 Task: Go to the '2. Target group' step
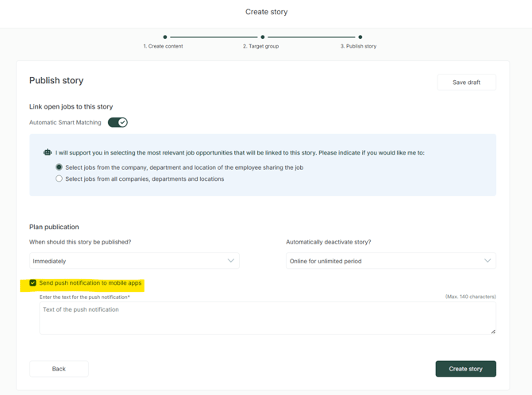260,47
